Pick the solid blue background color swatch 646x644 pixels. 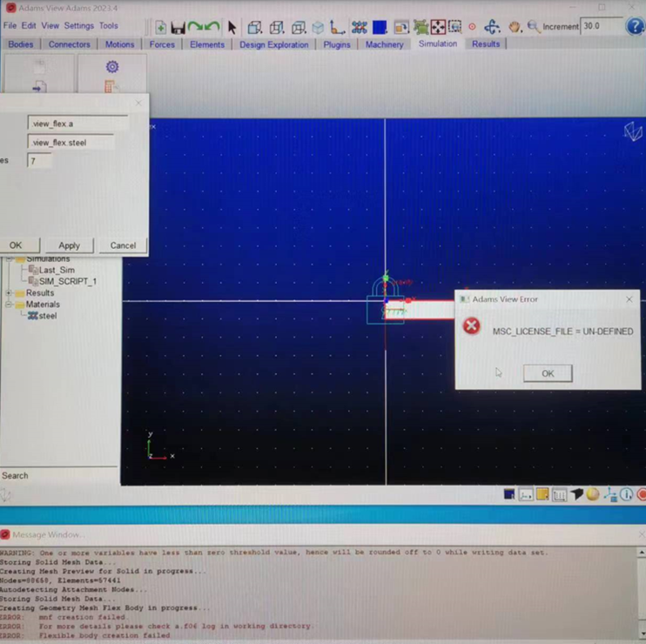point(379,27)
